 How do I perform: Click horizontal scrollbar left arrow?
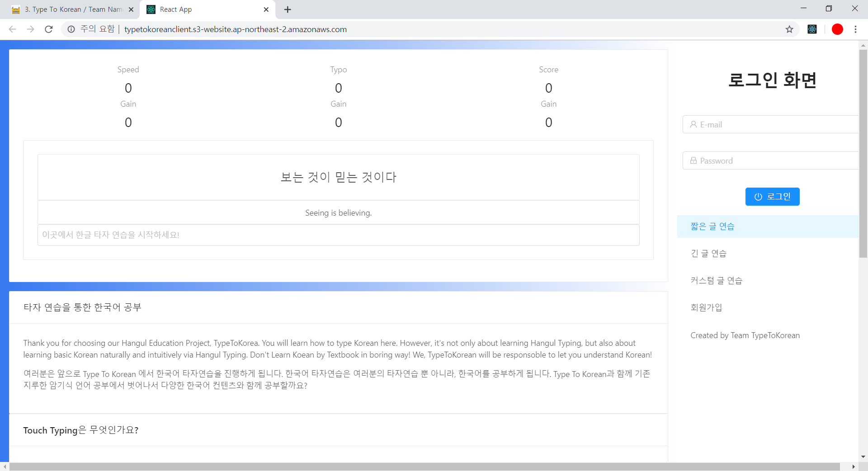tap(5, 466)
